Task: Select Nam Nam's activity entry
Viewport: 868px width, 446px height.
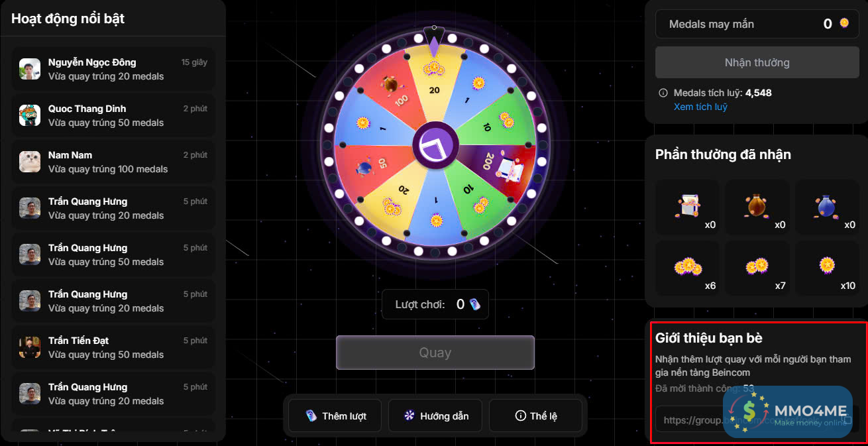Action: (113, 162)
